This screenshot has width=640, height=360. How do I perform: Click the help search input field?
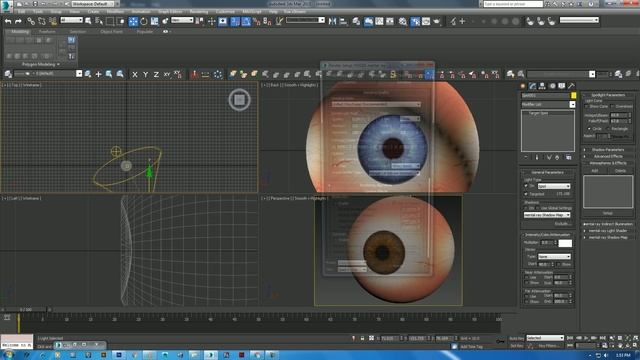click(x=513, y=4)
